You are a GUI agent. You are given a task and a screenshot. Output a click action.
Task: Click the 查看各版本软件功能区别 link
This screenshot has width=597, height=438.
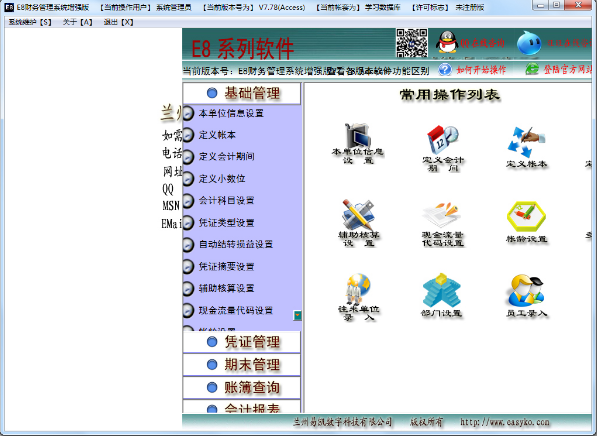click(377, 71)
